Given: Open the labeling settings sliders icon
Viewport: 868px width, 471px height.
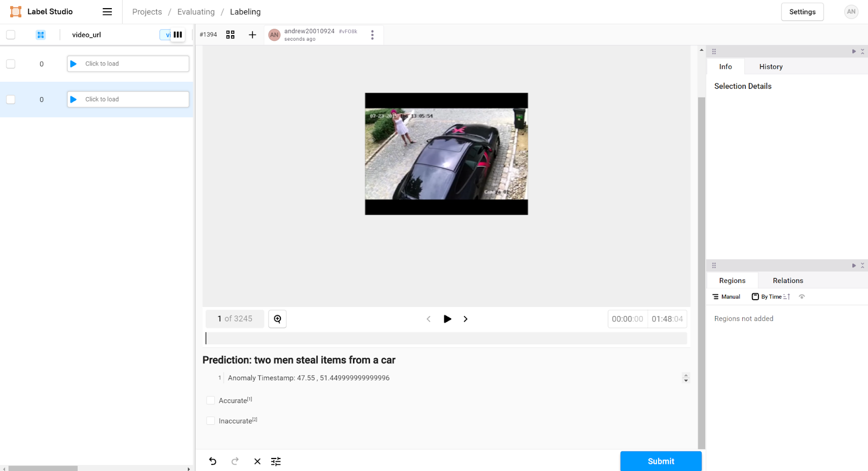Looking at the screenshot, I should [276, 461].
